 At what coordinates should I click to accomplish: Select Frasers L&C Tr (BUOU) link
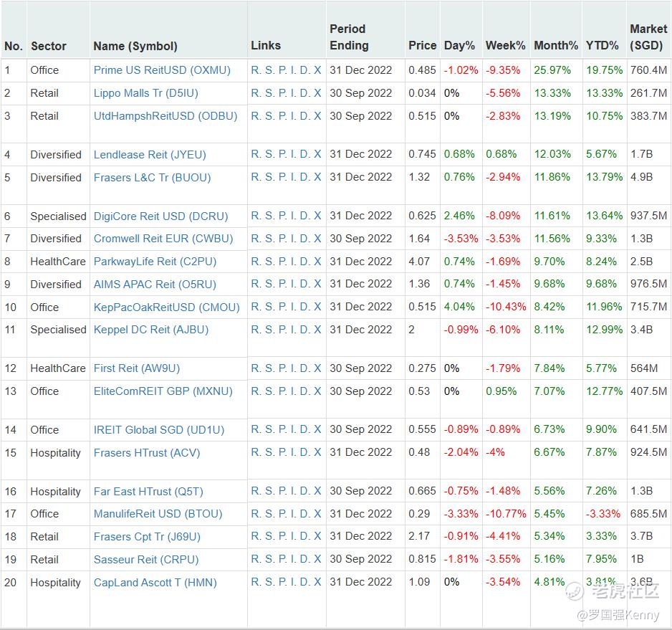[x=152, y=177]
